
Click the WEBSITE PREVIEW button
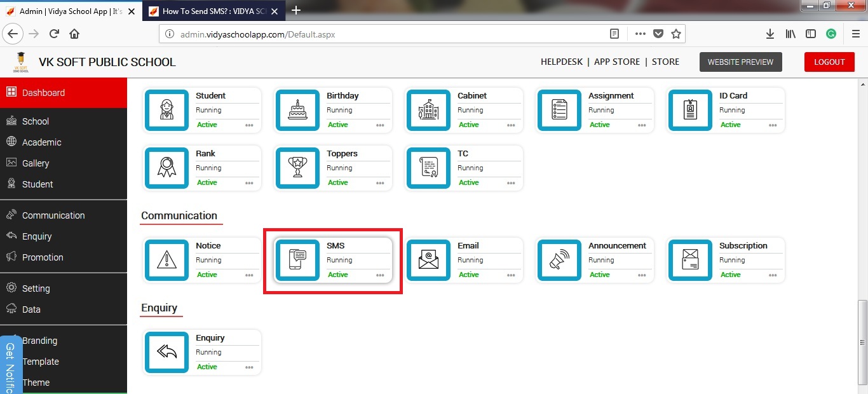740,62
